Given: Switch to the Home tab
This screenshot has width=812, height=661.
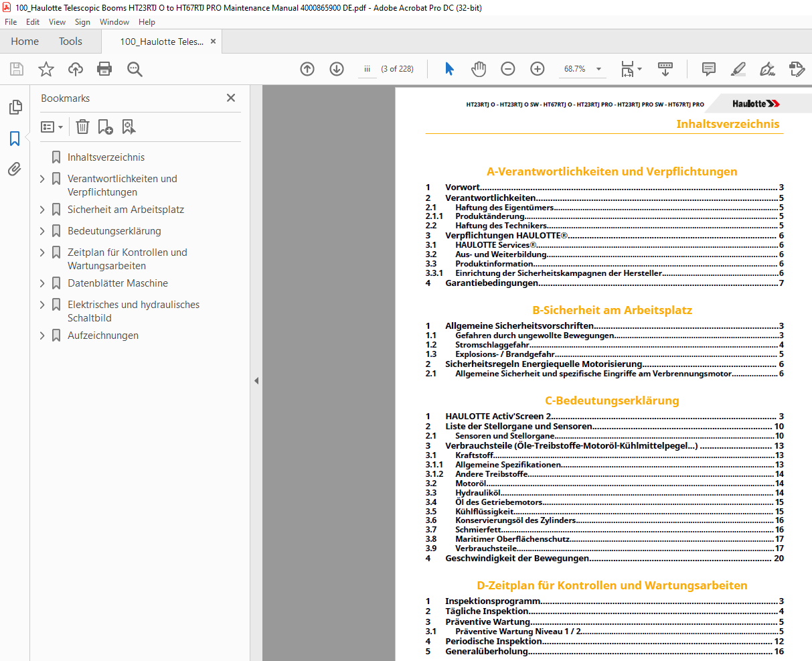Looking at the screenshot, I should click(x=25, y=42).
